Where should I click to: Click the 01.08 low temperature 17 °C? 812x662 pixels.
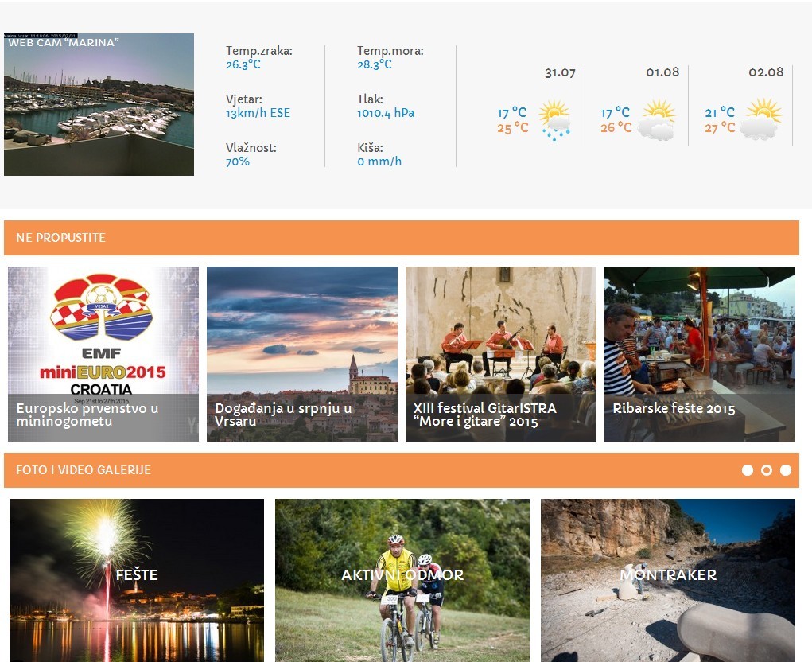616,112
